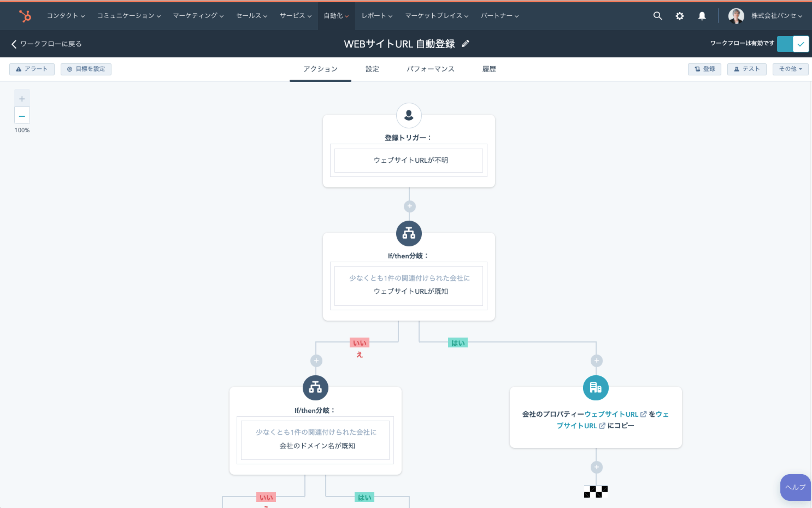This screenshot has width=812, height=508.
Task: Click the 目標を設定 button
Action: (x=86, y=69)
